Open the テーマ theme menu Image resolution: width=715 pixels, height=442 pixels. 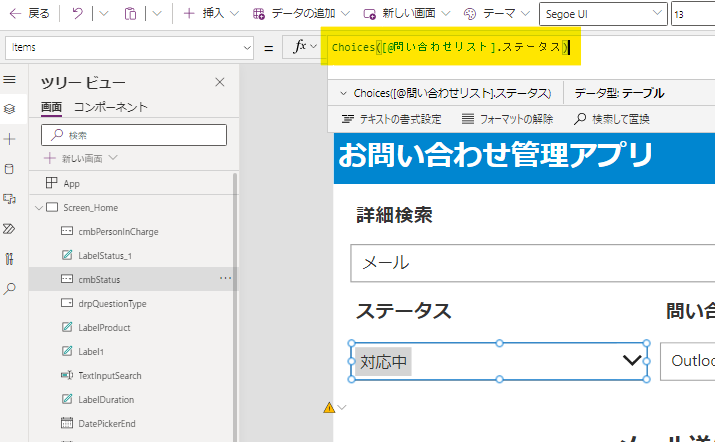click(496, 14)
